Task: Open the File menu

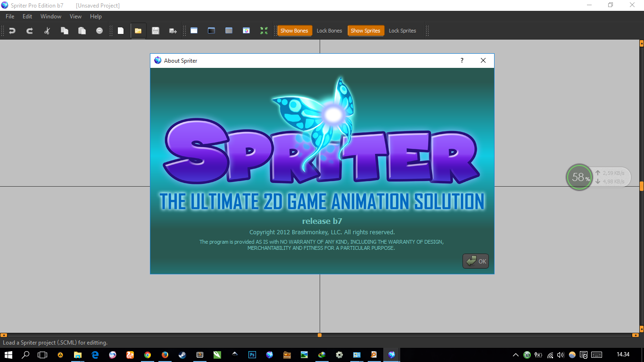Action: (9, 16)
